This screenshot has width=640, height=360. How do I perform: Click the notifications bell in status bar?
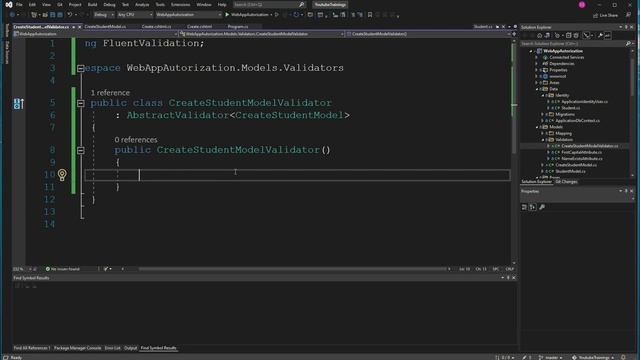click(x=623, y=357)
